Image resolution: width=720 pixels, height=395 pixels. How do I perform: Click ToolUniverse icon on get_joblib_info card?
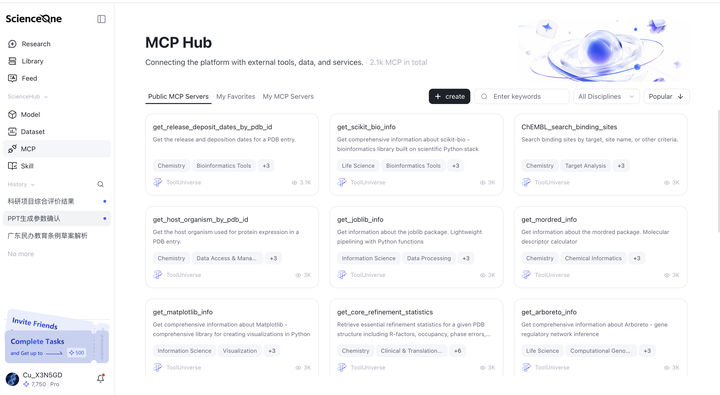(x=342, y=275)
